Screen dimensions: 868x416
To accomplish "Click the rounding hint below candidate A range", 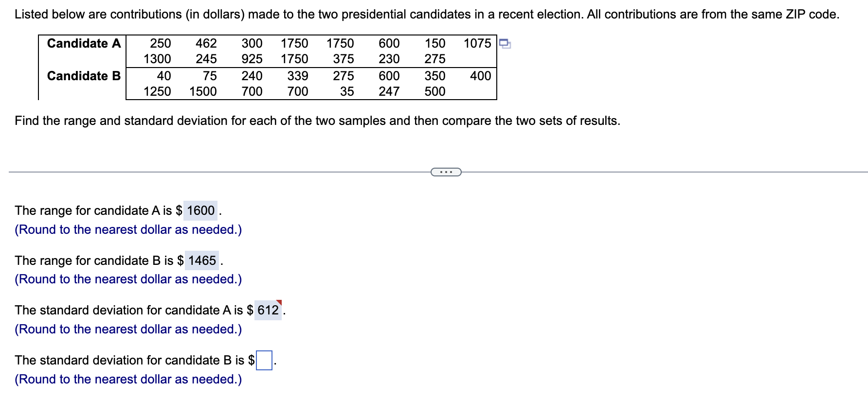I will [128, 229].
